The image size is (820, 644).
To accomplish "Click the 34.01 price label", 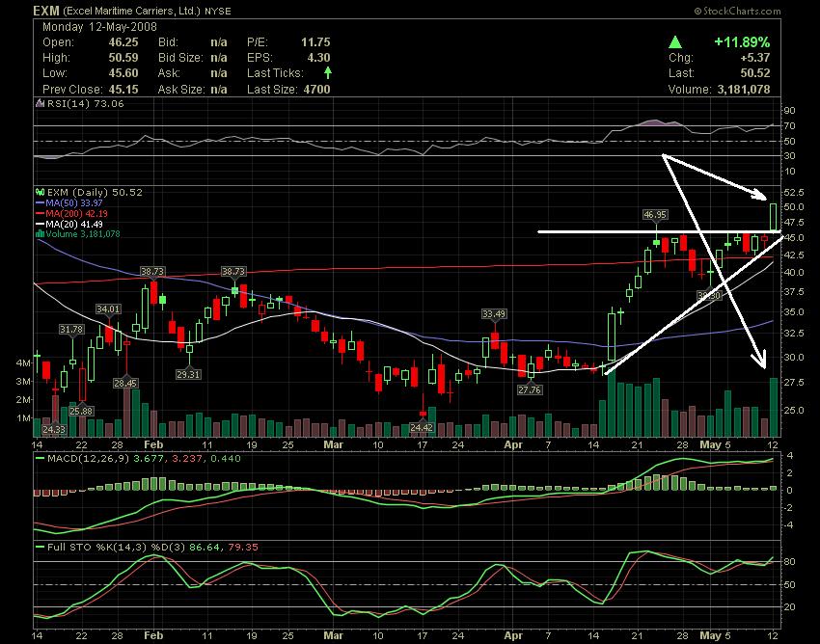I will 108,309.
